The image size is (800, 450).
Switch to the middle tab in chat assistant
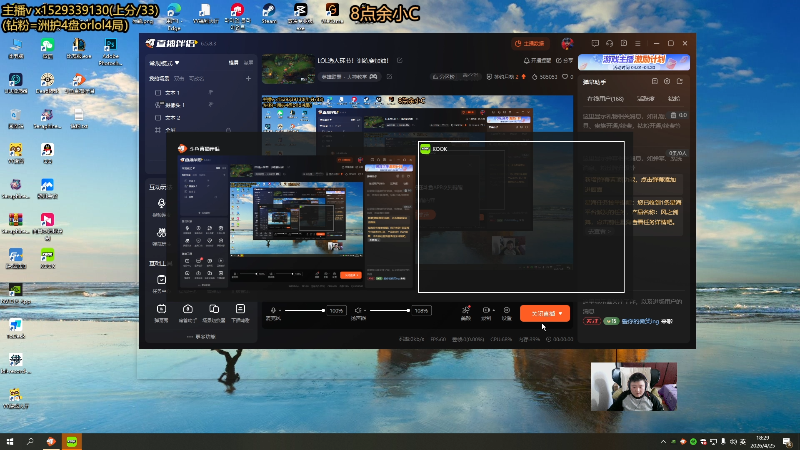click(645, 98)
